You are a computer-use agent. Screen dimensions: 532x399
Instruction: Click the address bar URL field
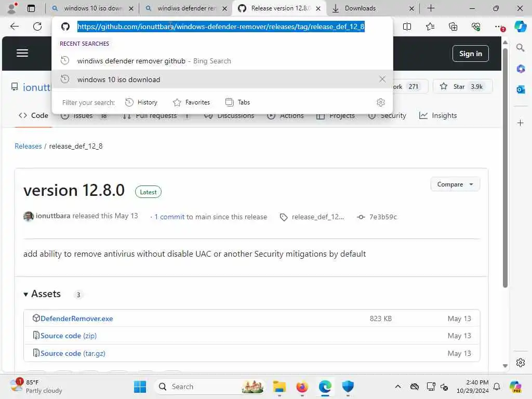[221, 26]
